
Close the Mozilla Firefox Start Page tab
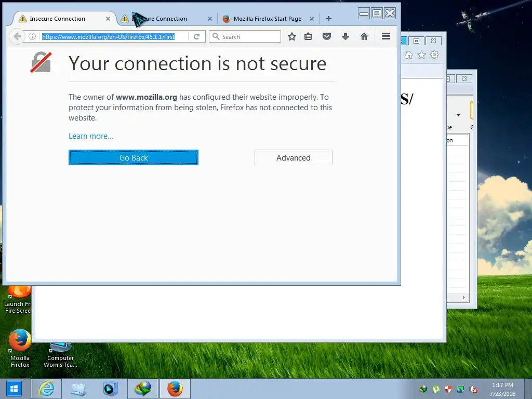click(312, 19)
